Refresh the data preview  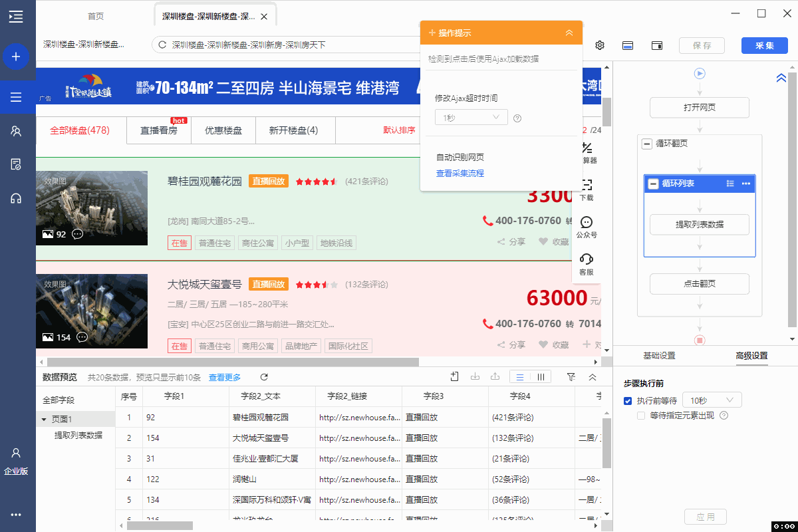pos(264,377)
